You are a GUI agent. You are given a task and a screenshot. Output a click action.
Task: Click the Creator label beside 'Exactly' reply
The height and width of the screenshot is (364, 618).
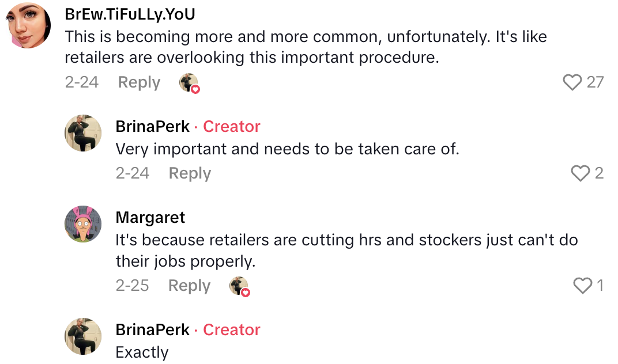coord(232,330)
